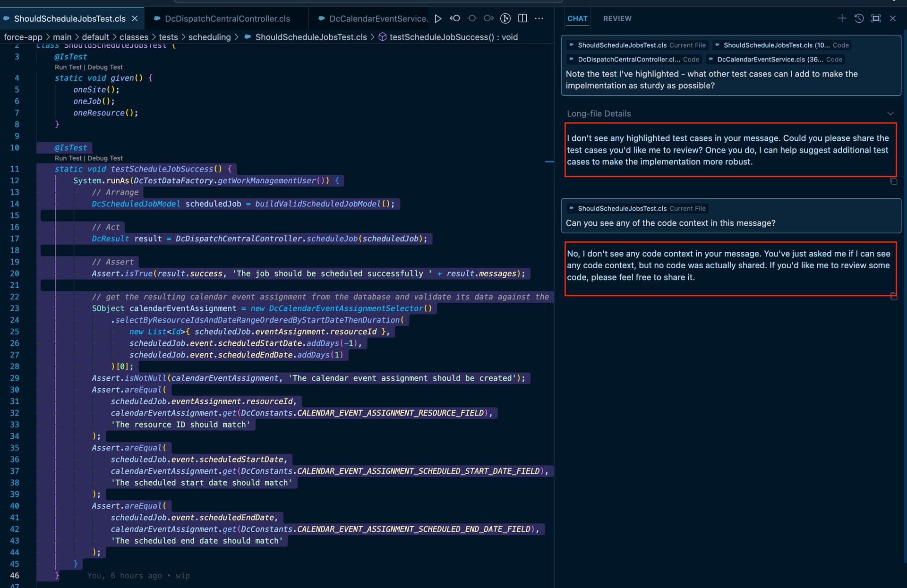
Task: Collapse the Long-file Details section
Action: 890,113
